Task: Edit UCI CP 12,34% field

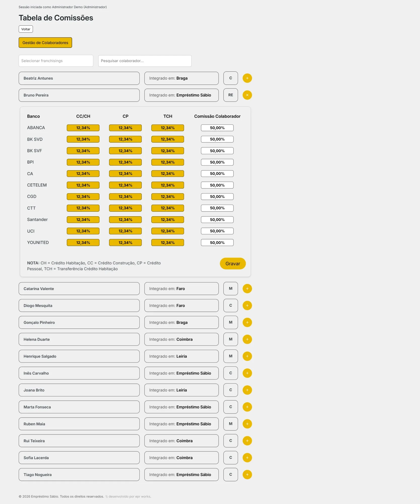Action: (125, 231)
